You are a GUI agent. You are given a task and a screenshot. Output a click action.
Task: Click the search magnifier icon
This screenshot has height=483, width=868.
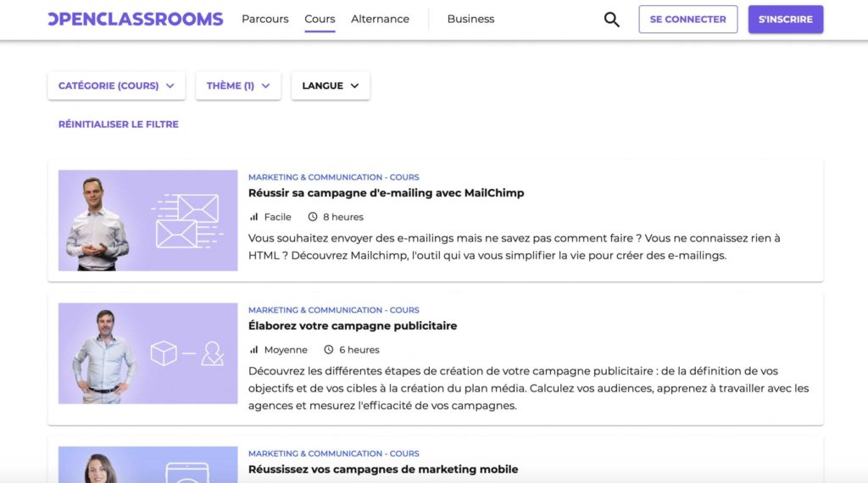(x=611, y=19)
